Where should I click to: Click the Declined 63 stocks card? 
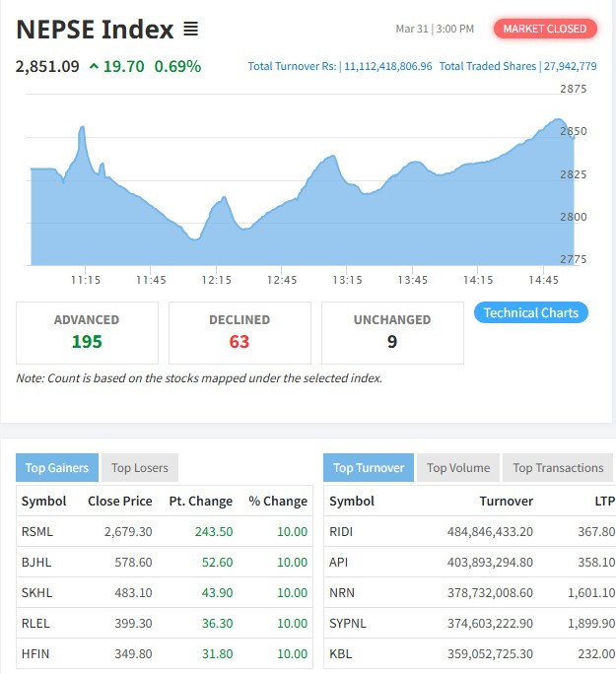coord(240,332)
